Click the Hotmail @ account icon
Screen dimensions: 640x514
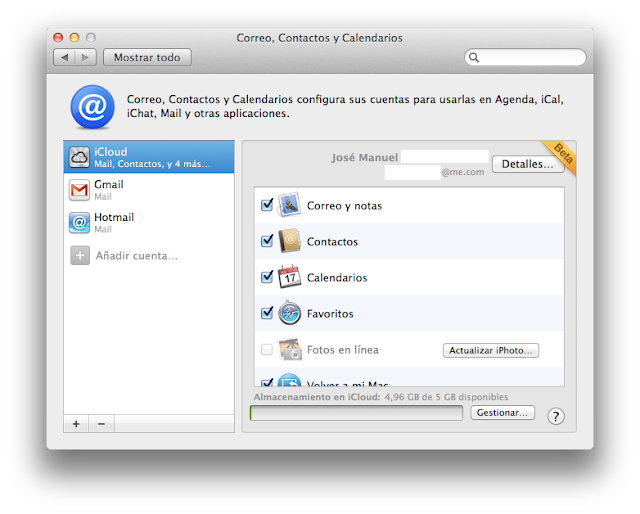pos(79,223)
